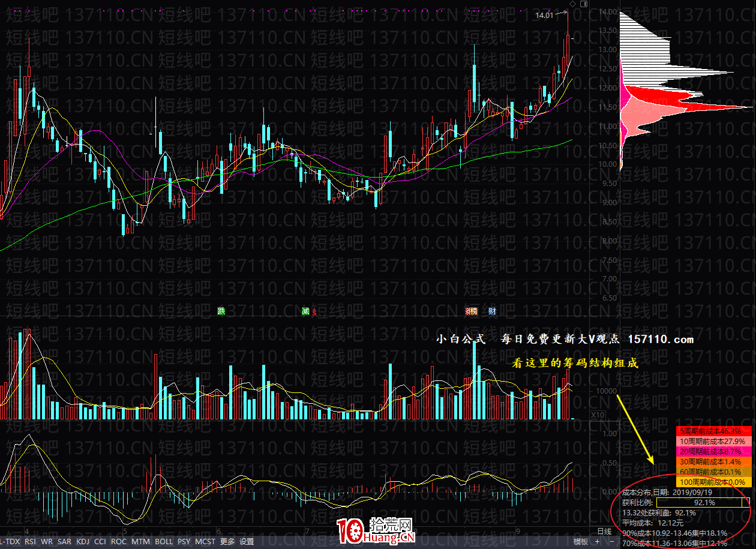
Task: Click the 10周期前成本 27.9% pink swatch
Action: [x=713, y=441]
